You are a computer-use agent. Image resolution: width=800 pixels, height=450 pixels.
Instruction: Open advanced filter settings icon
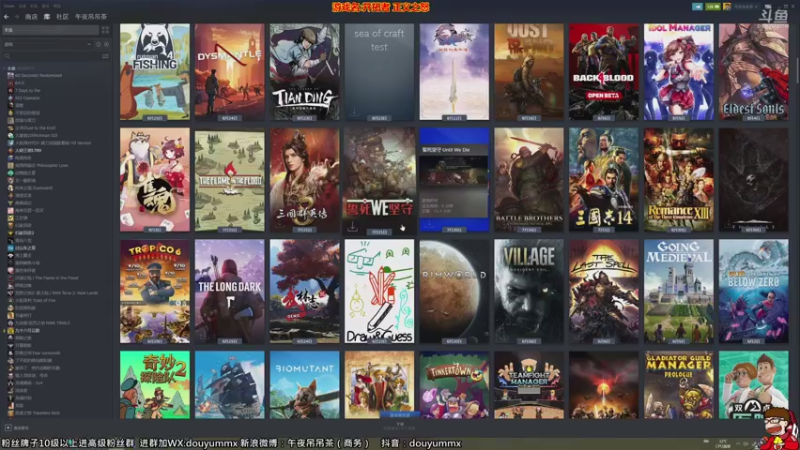pos(106,56)
